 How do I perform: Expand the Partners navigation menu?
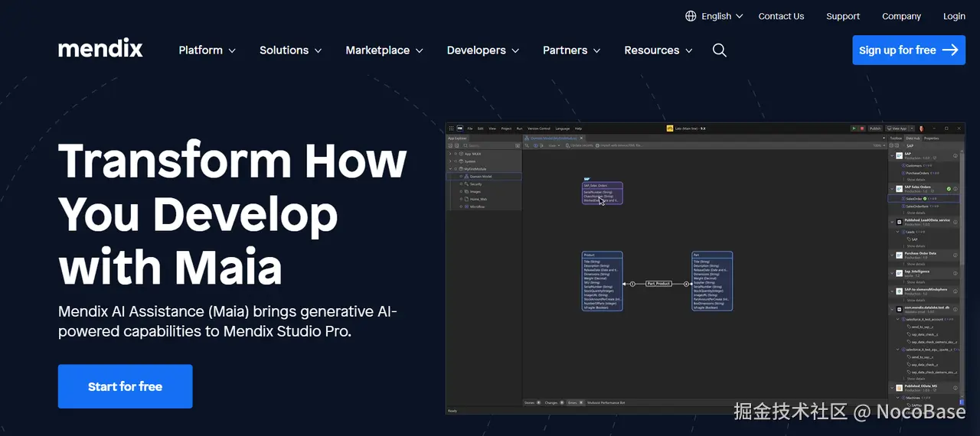point(571,50)
